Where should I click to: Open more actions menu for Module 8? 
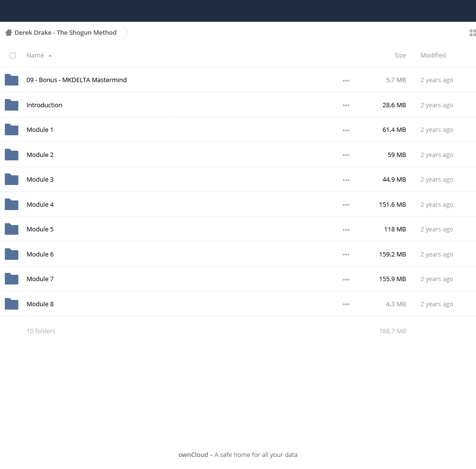[x=346, y=305]
